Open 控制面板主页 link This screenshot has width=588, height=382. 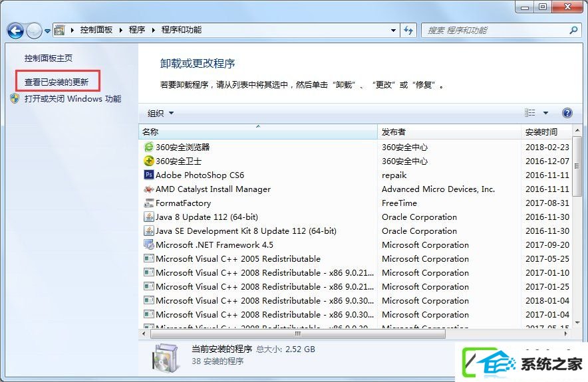pyautogui.click(x=49, y=58)
